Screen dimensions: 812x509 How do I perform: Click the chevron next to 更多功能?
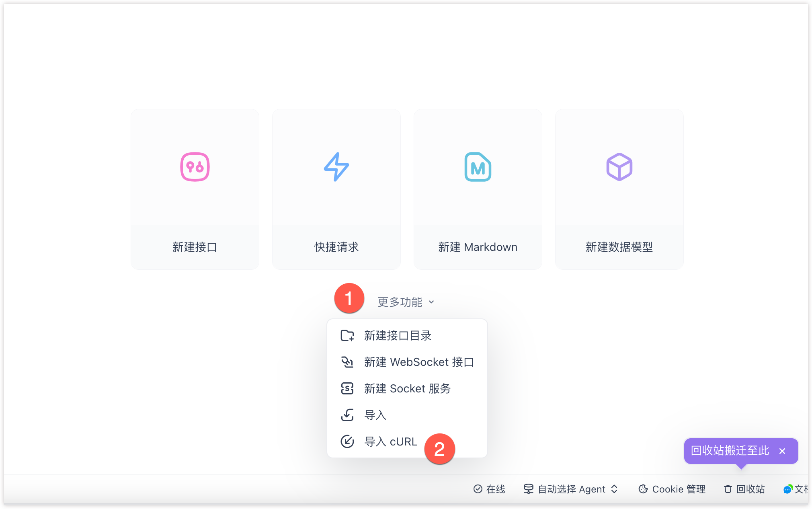click(431, 302)
